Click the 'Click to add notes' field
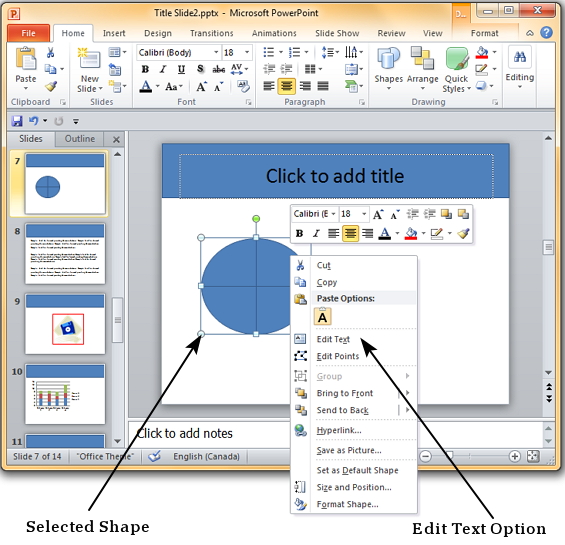The image size is (565, 545). 335,433
